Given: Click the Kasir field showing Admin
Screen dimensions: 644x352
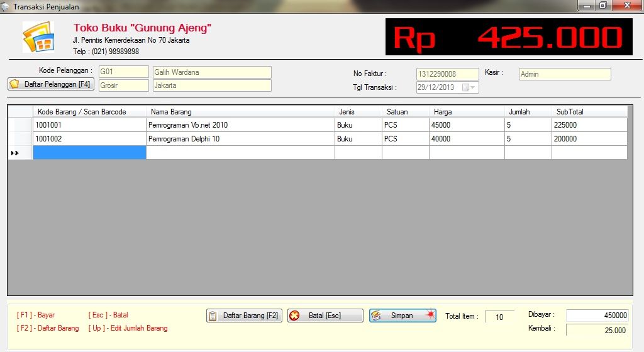Looking at the screenshot, I should 564,74.
